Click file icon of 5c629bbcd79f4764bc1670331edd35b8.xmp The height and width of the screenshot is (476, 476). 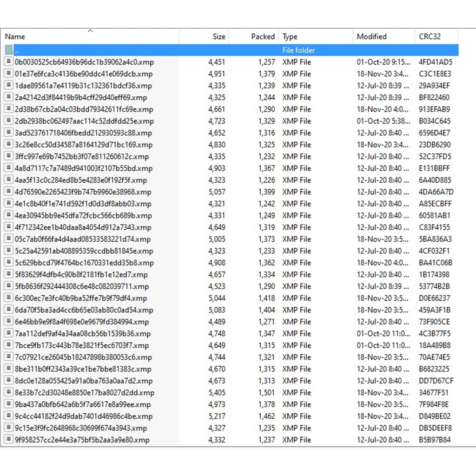click(x=8, y=263)
